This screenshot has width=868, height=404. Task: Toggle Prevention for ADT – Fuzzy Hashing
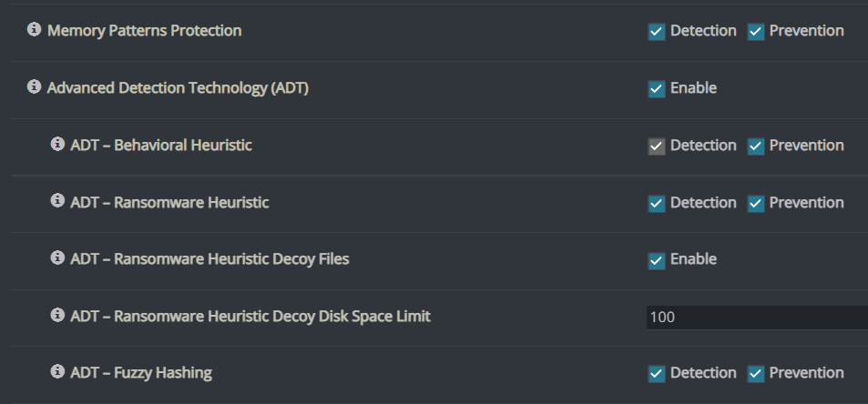click(x=756, y=374)
